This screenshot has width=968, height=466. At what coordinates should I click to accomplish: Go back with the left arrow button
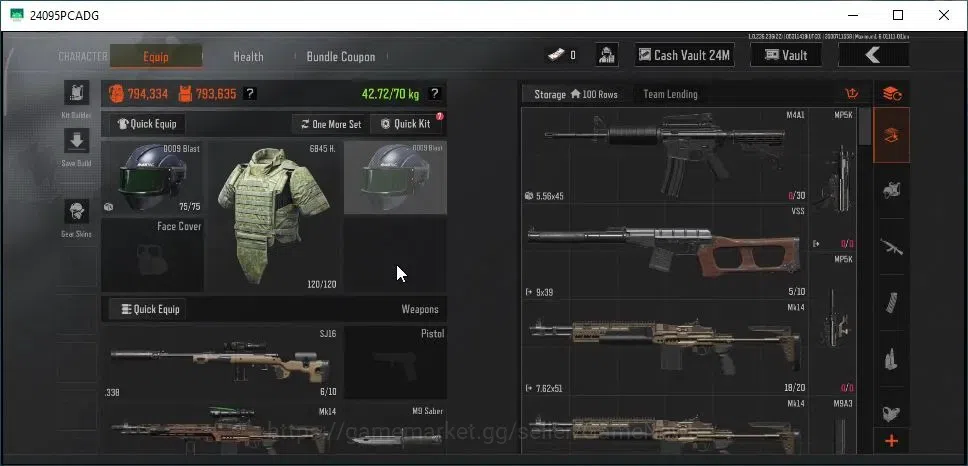[x=873, y=55]
